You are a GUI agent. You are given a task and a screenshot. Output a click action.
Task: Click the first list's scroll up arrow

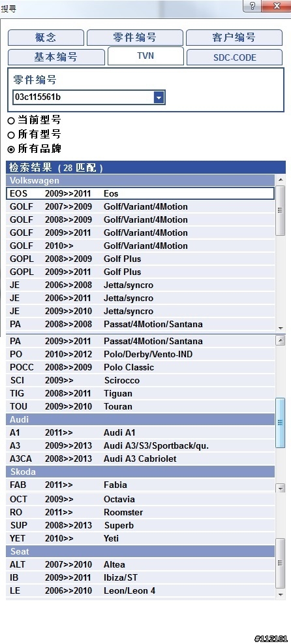(281, 180)
